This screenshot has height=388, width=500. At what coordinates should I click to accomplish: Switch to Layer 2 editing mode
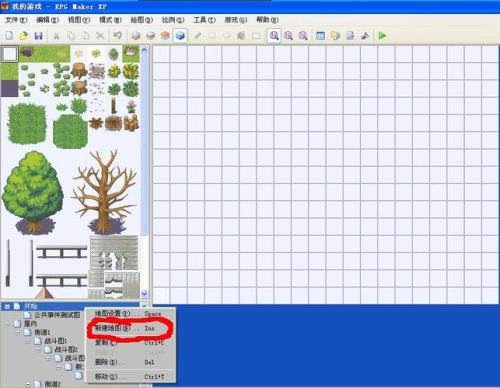pyautogui.click(x=150, y=35)
